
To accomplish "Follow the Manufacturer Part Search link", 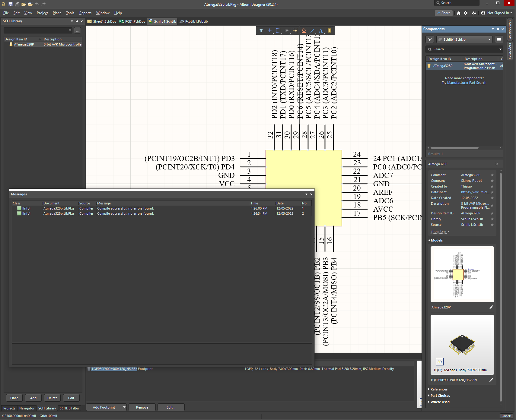I will point(467,83).
